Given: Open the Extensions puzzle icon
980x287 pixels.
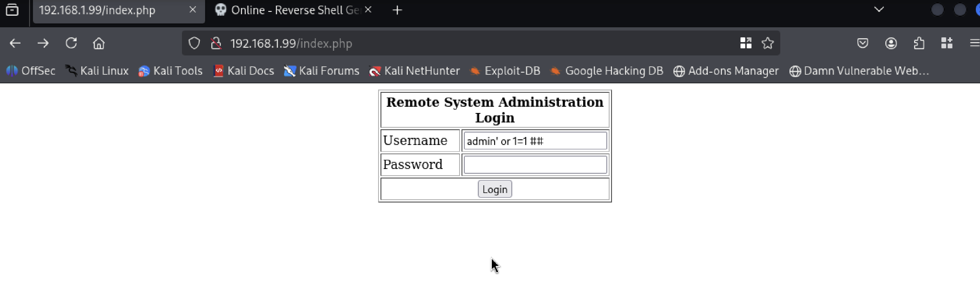Looking at the screenshot, I should 919,43.
